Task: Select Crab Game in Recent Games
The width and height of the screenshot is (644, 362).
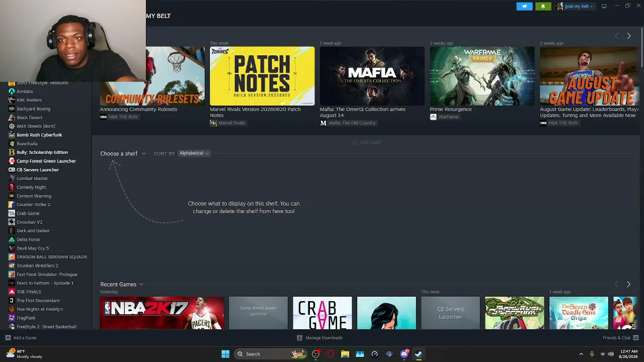Action: point(323,313)
